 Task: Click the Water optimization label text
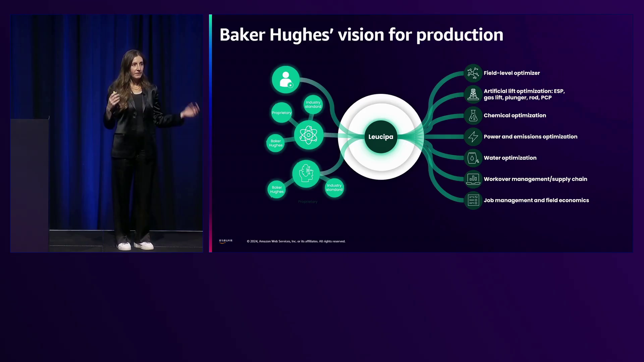click(x=510, y=158)
